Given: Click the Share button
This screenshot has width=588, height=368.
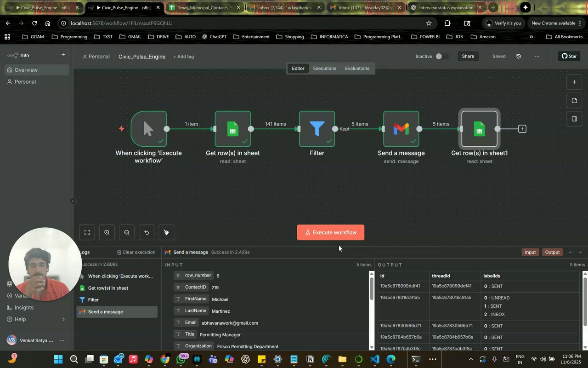Looking at the screenshot, I should [x=468, y=56].
